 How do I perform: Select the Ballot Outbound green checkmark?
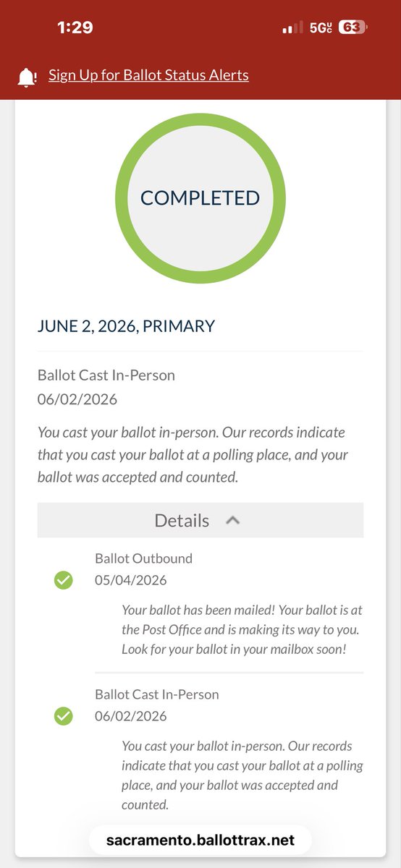[x=64, y=580]
